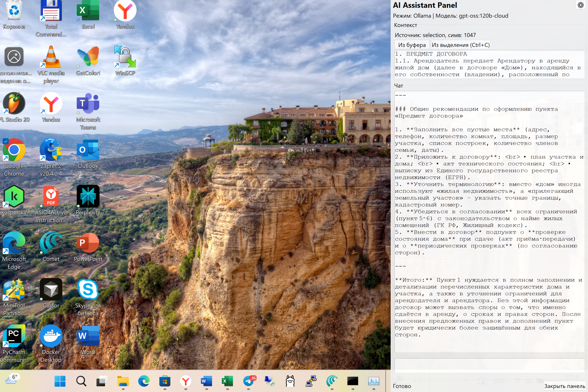Open Docker Desktop icon
The image size is (588, 392).
pyautogui.click(x=51, y=336)
